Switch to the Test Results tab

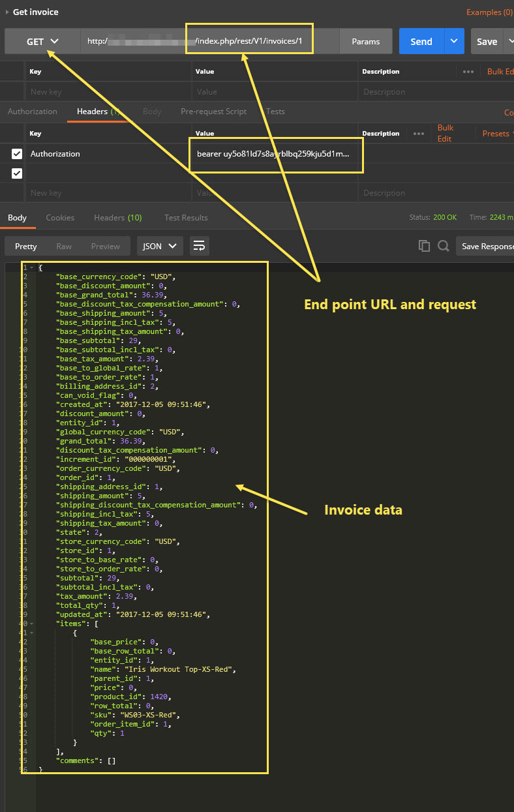[186, 218]
